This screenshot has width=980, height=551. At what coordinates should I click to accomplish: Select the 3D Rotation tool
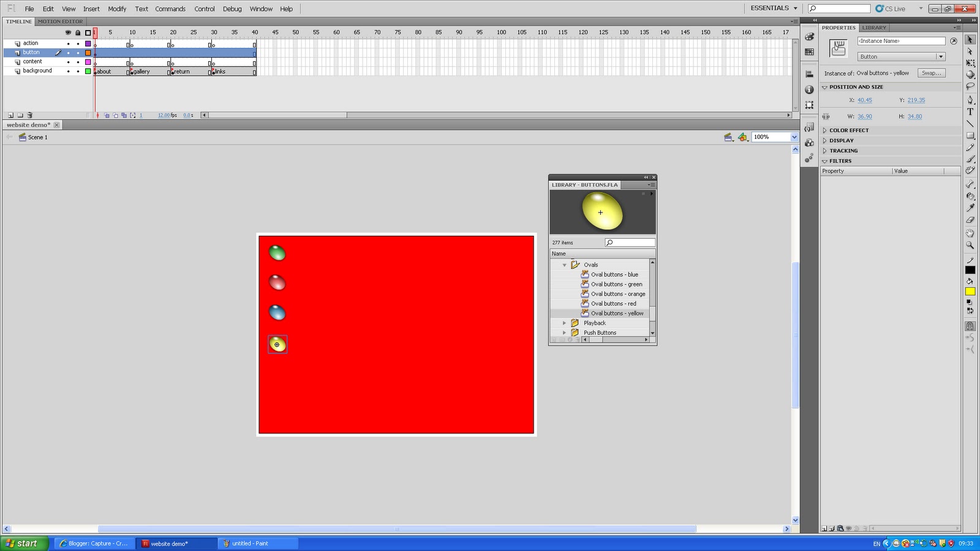click(x=970, y=75)
